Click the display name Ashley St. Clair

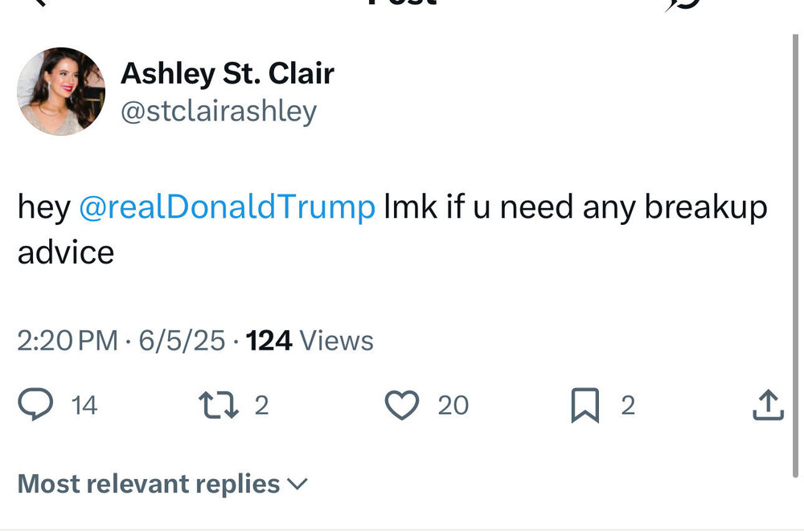[x=227, y=74]
